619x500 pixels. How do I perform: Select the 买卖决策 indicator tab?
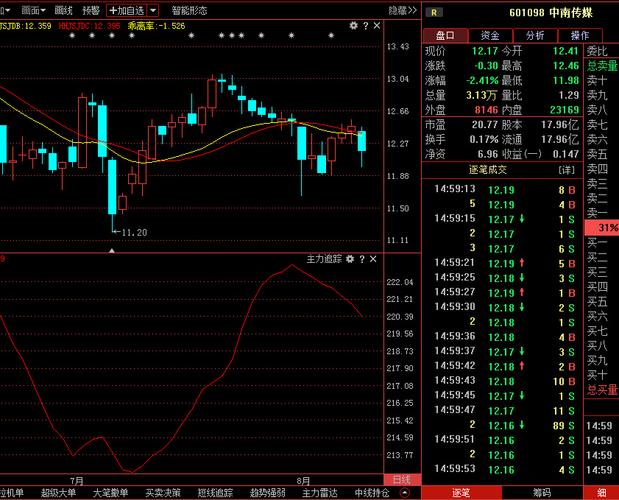click(x=163, y=493)
